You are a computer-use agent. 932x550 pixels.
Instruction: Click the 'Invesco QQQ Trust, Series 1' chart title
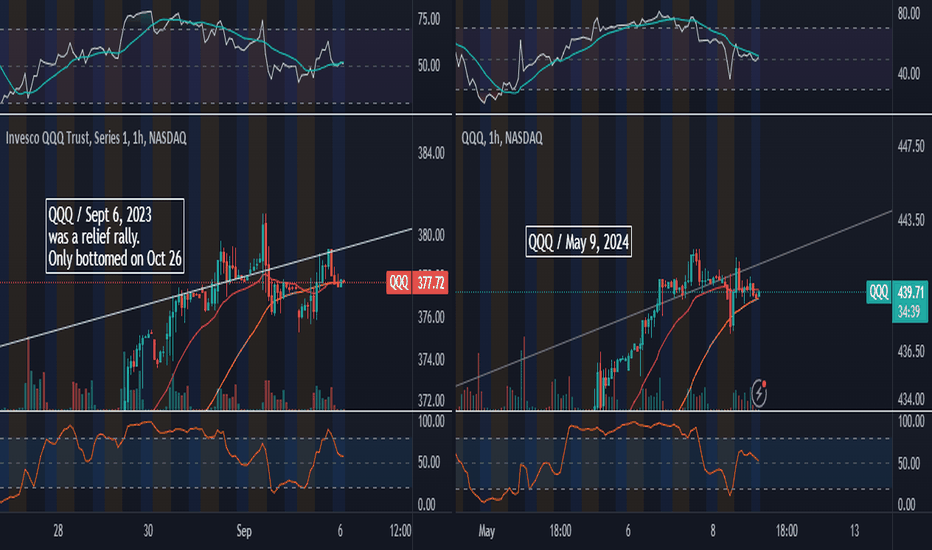click(x=96, y=138)
